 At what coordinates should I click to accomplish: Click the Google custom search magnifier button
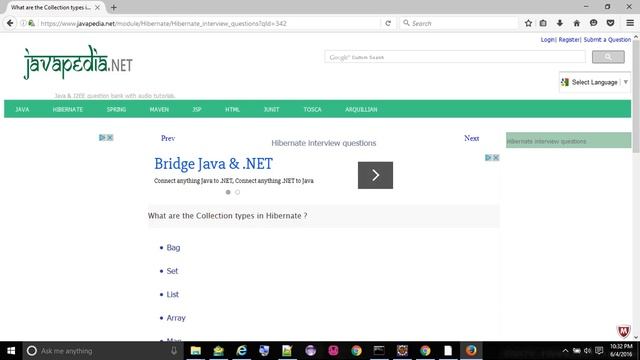[x=608, y=57]
